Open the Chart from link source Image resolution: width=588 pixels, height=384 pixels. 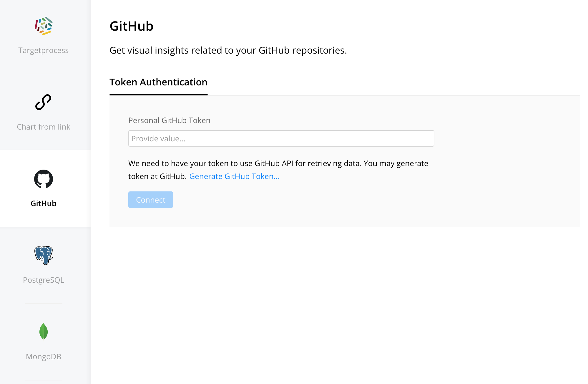tap(43, 127)
